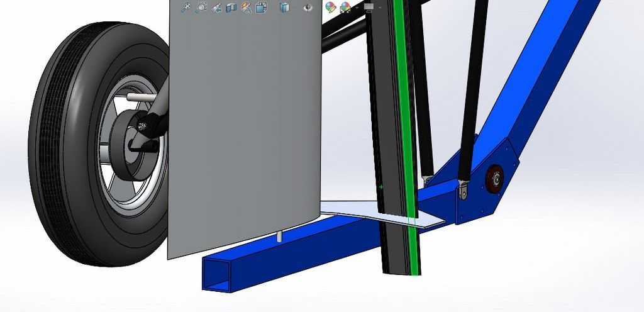
Task: Open the View Orientation cube icon
Action: (x=262, y=8)
